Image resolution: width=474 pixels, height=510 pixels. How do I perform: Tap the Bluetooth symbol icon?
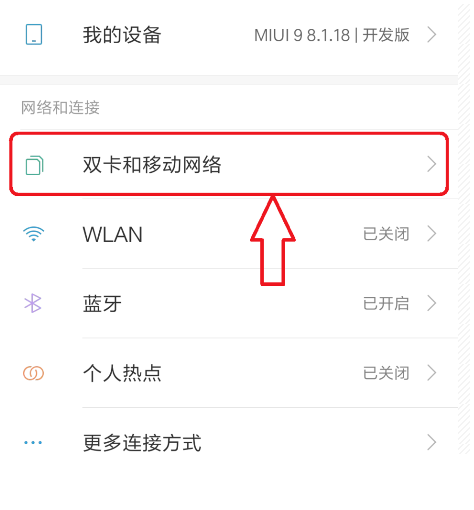pos(33,303)
